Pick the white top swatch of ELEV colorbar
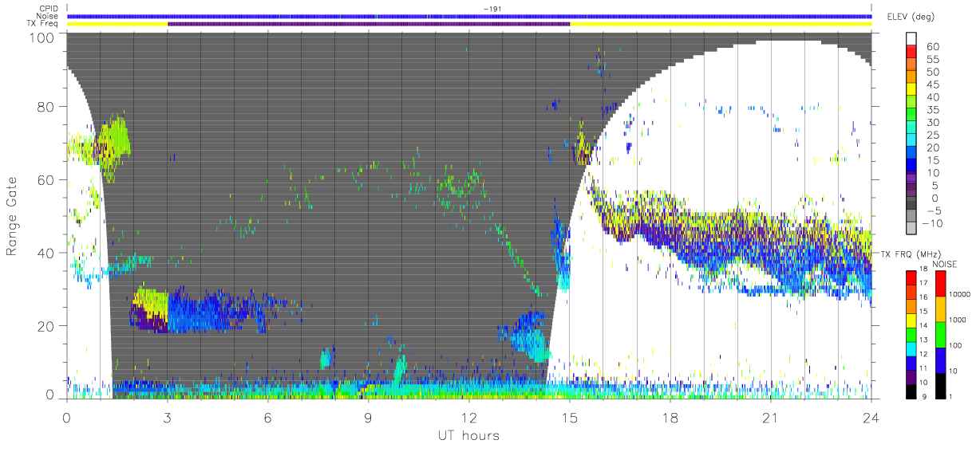Screen dimensions: 980x452 [x=912, y=39]
